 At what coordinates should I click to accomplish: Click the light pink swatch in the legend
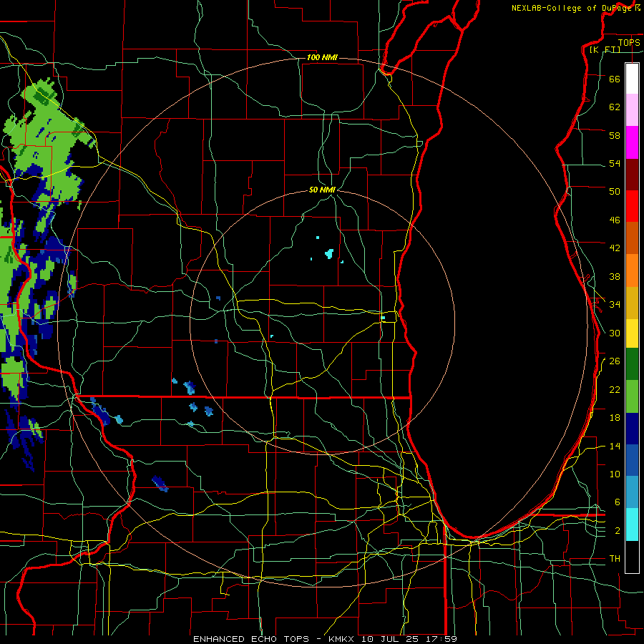coord(632,109)
